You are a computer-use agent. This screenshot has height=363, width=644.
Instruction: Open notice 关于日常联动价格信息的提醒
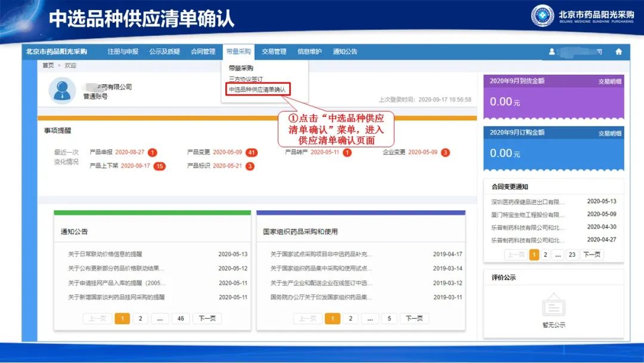tap(106, 254)
